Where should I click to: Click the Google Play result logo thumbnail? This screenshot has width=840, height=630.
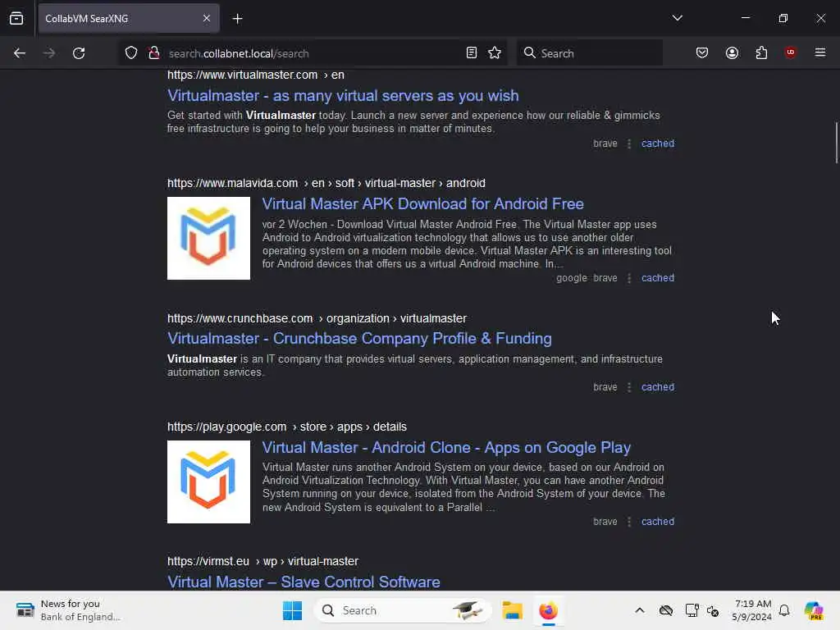[x=208, y=482]
